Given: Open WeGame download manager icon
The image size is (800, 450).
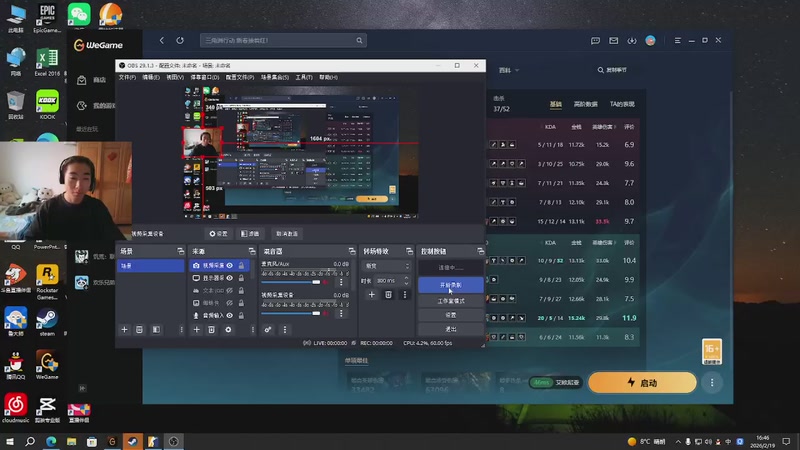Looking at the screenshot, I should (632, 40).
